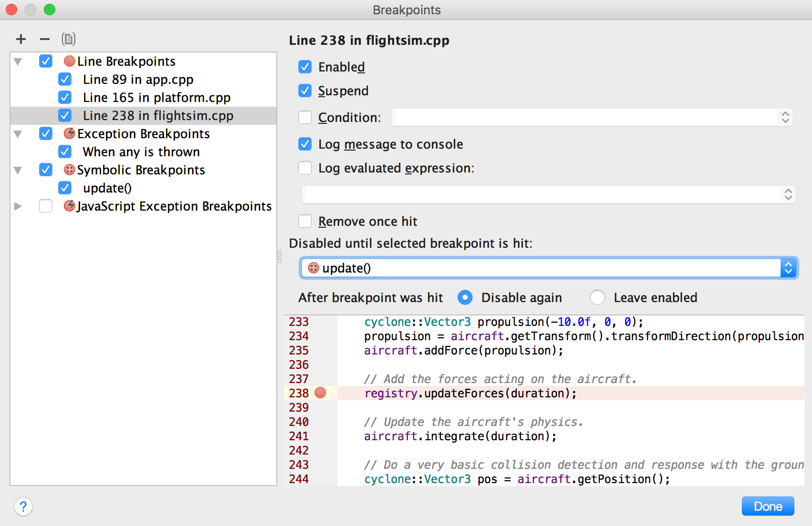Image resolution: width=812 pixels, height=526 pixels.
Task: Expand the JavaScript Exception Breakpoints group
Action: click(x=18, y=206)
